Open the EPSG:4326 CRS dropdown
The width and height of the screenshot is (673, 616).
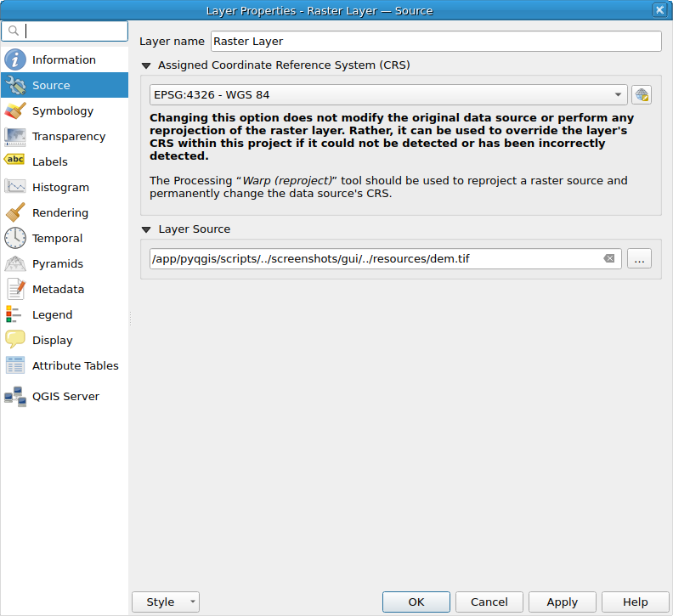pyautogui.click(x=388, y=95)
